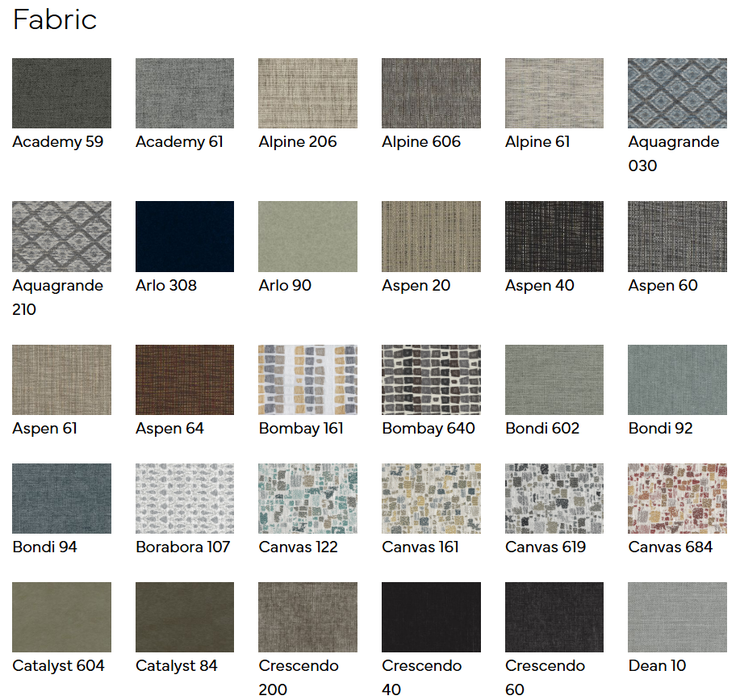The image size is (740, 700).
Task: Choose the Bombay 161 patterned swatch
Action: point(307,379)
